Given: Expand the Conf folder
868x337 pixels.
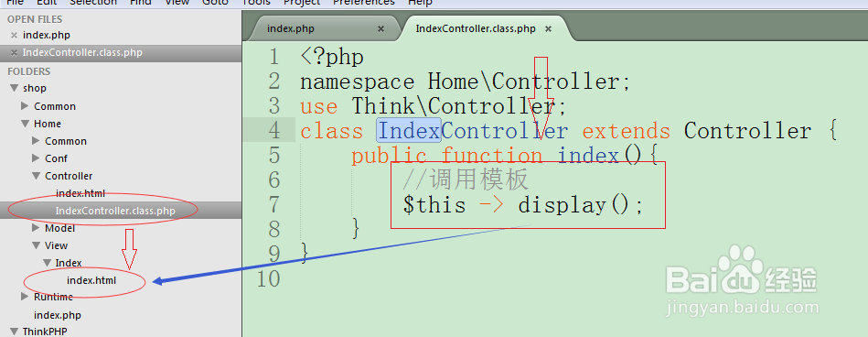Looking at the screenshot, I should (36, 158).
